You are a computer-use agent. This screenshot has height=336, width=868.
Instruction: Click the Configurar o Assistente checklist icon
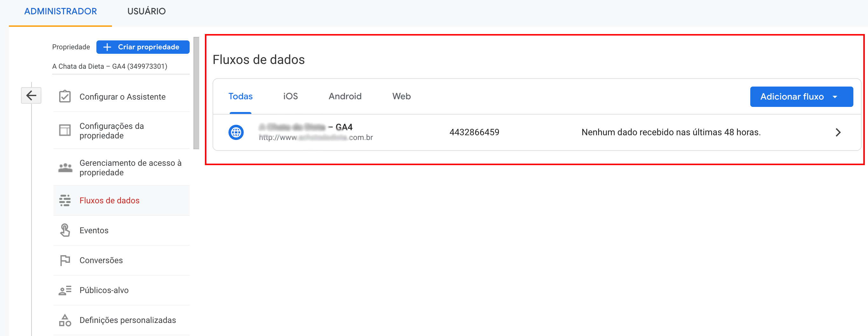pos(65,97)
